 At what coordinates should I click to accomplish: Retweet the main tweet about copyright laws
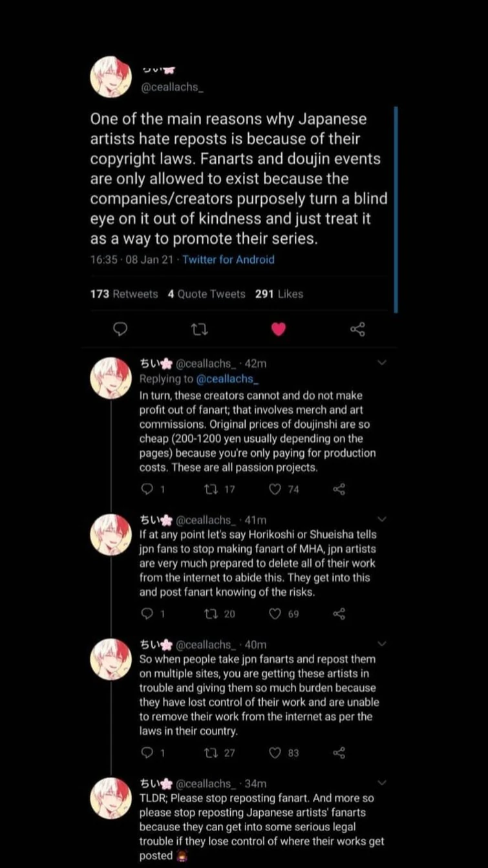point(199,330)
